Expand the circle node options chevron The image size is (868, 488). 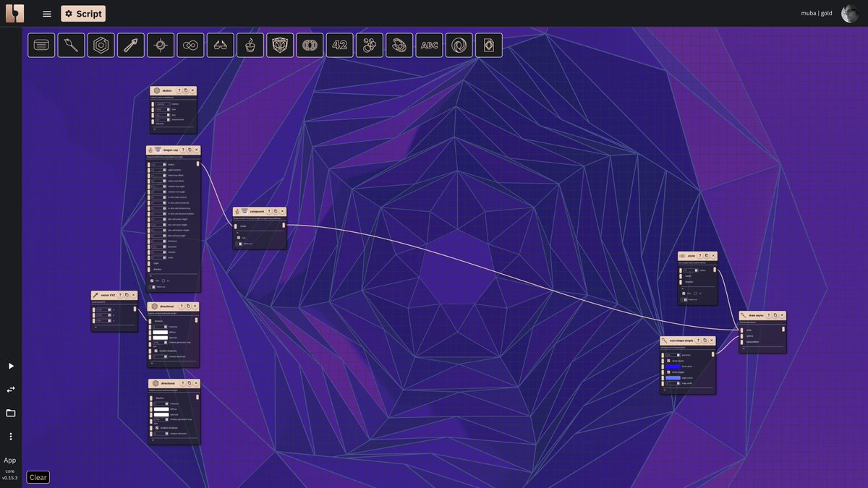click(682, 287)
